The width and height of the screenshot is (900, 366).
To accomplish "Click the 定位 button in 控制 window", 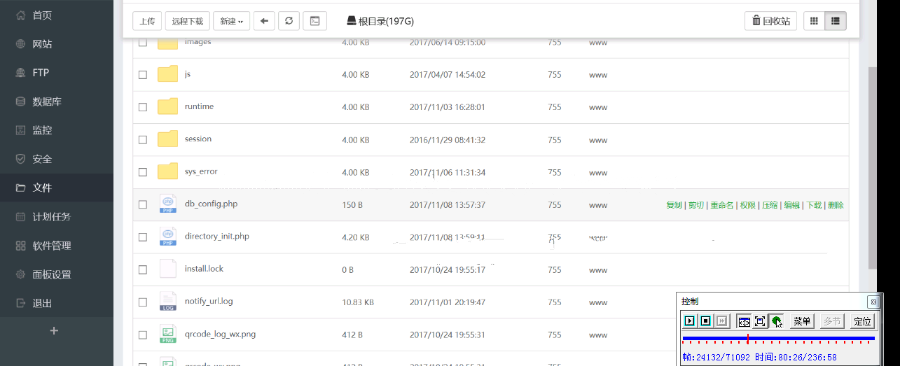I will pos(863,321).
